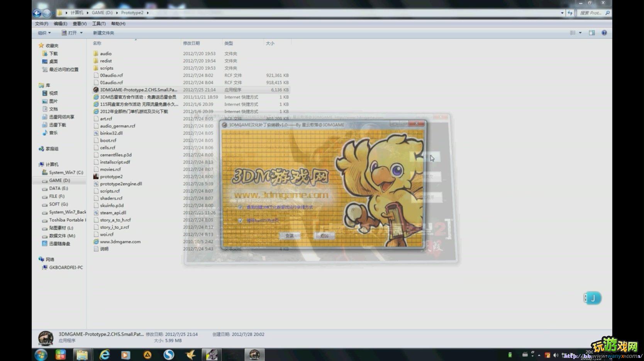
Task: Expand the Open button dropdown arrow
Action: click(81, 33)
